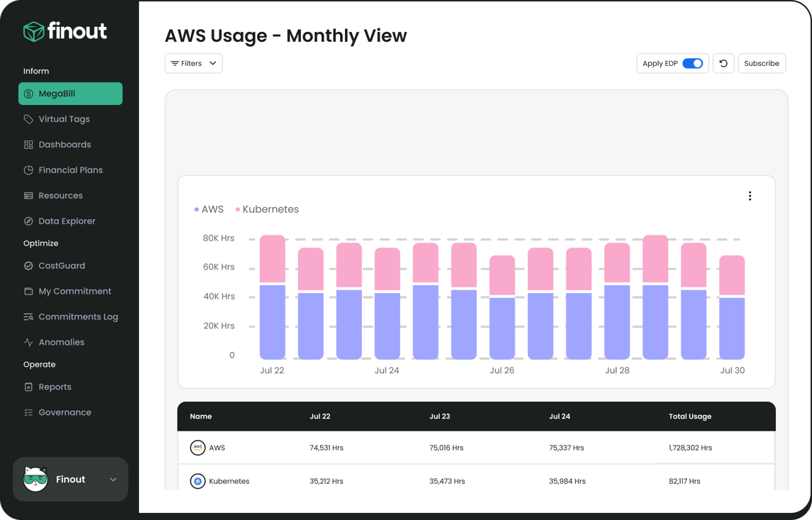
Task: Open the chart three-dot options menu
Action: [x=750, y=196]
